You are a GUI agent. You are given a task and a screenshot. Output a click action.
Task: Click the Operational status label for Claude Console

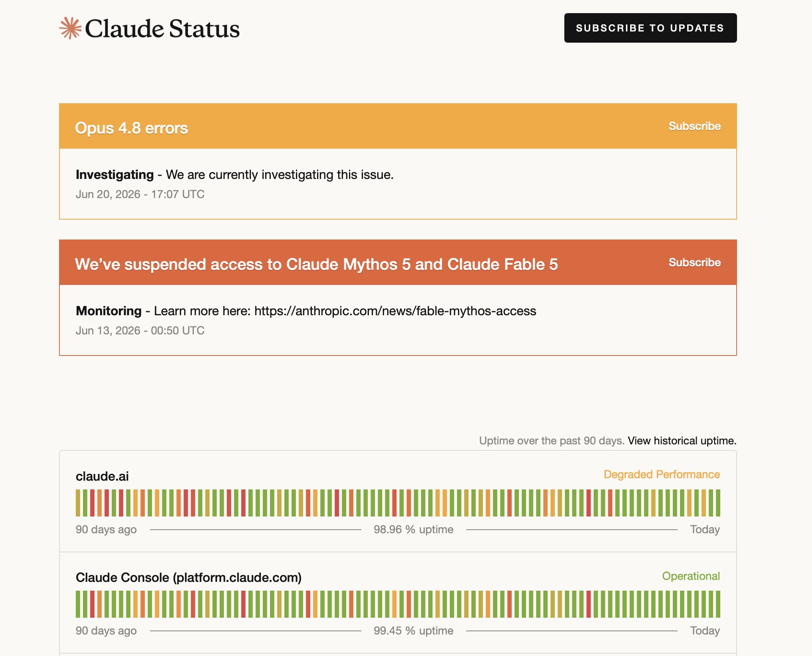click(691, 576)
